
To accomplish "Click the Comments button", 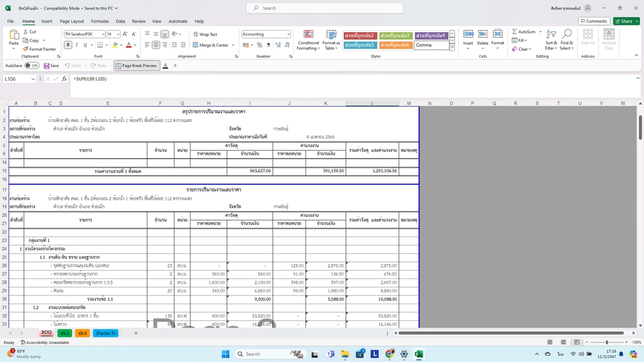I will pyautogui.click(x=594, y=21).
